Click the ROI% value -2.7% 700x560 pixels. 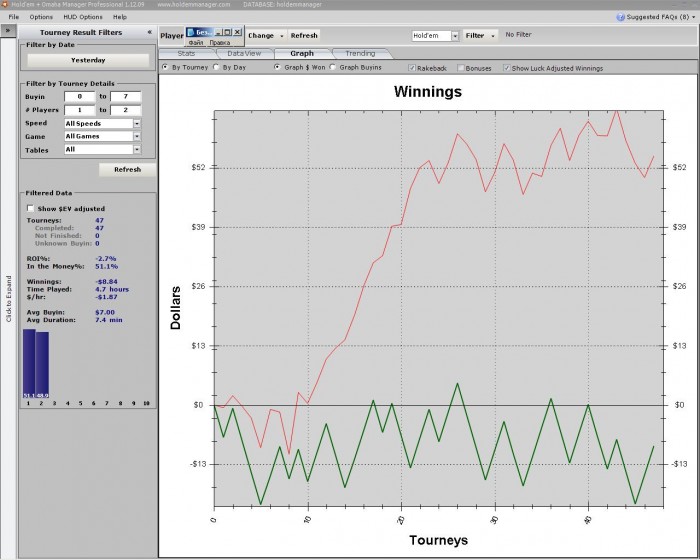pyautogui.click(x=105, y=259)
